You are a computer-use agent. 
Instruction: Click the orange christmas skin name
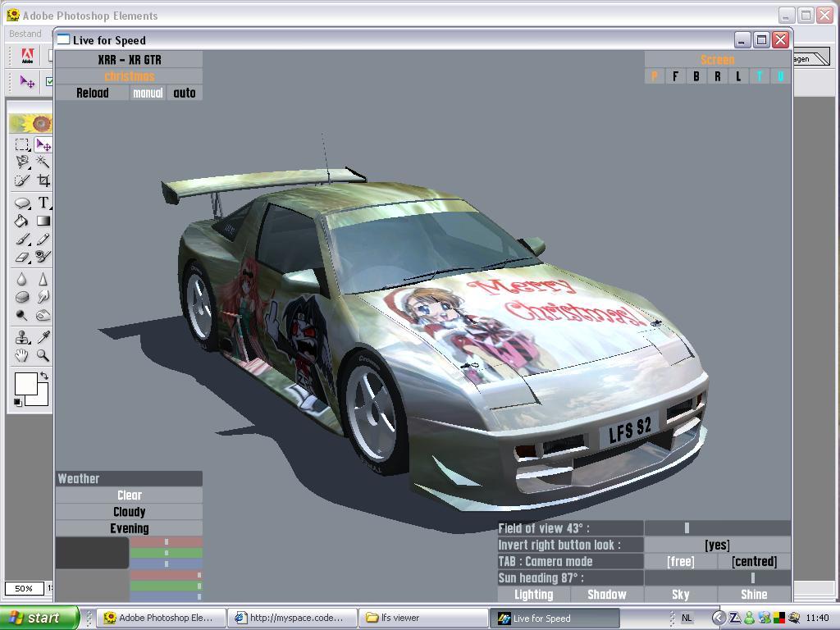click(x=129, y=76)
